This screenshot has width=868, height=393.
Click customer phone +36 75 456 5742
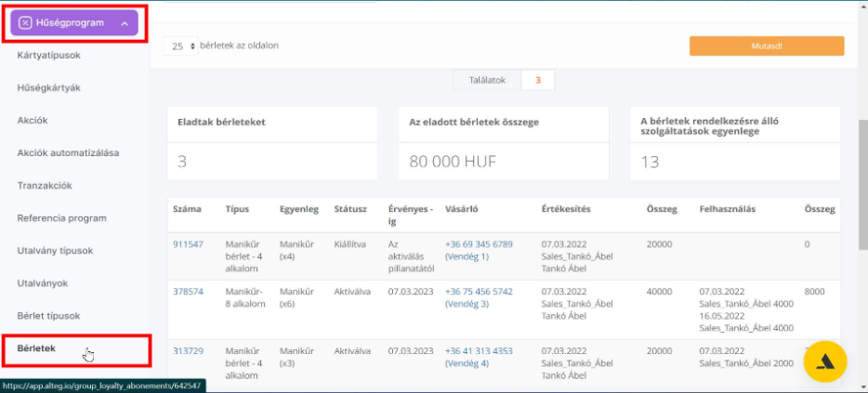click(479, 291)
